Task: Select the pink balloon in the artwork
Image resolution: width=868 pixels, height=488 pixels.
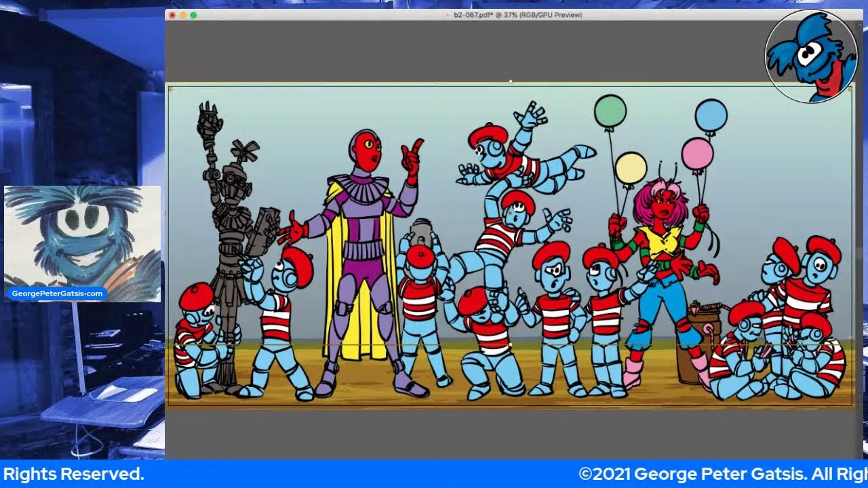Action: click(697, 154)
